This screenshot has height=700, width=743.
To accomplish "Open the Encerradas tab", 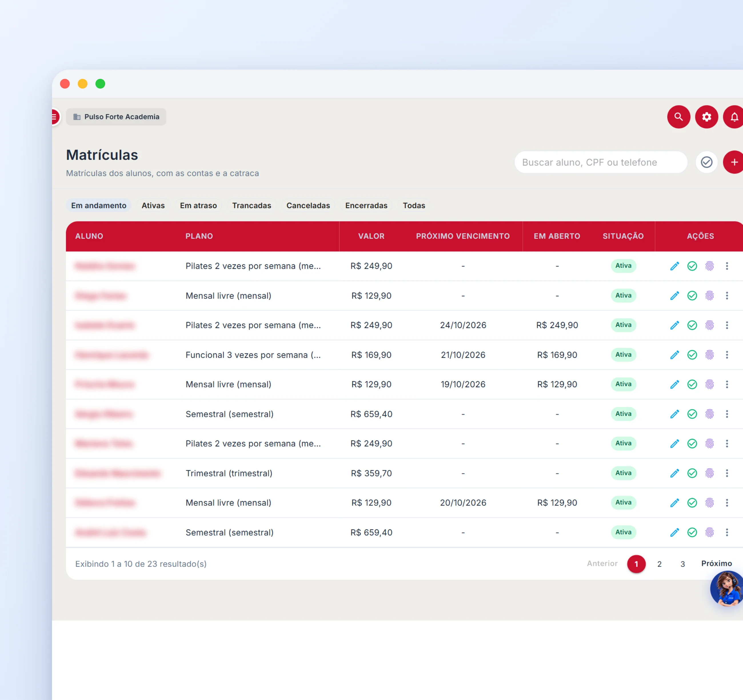I will click(x=366, y=205).
